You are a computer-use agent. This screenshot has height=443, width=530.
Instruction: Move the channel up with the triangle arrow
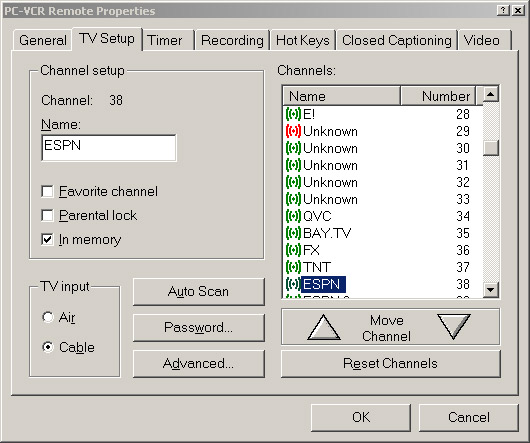[x=324, y=327]
